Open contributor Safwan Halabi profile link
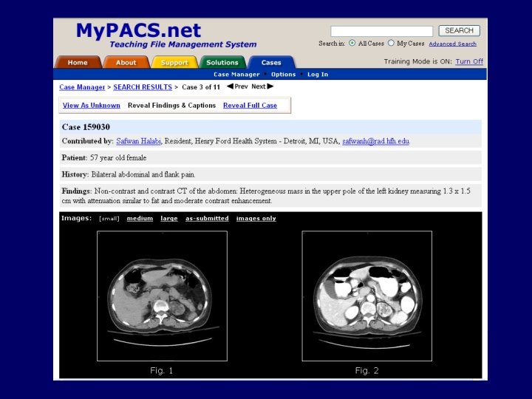This screenshot has width=532, height=399. (138, 141)
